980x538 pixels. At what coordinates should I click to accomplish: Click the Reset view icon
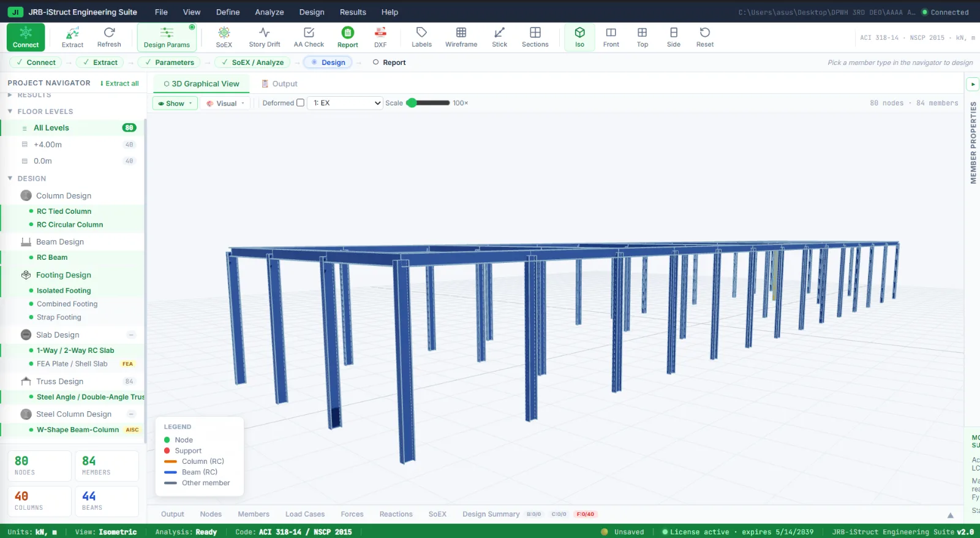pyautogui.click(x=705, y=37)
